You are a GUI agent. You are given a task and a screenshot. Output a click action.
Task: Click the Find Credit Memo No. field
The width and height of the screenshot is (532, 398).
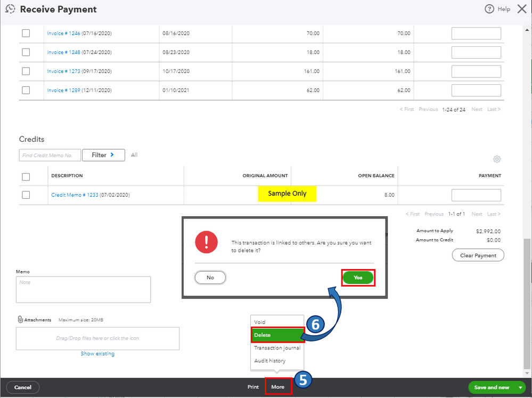[50, 155]
